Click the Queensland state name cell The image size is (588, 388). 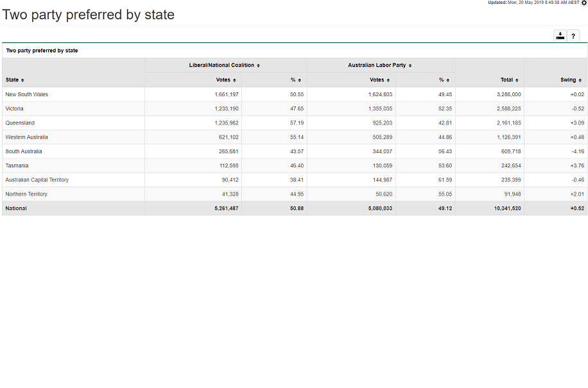coord(20,122)
